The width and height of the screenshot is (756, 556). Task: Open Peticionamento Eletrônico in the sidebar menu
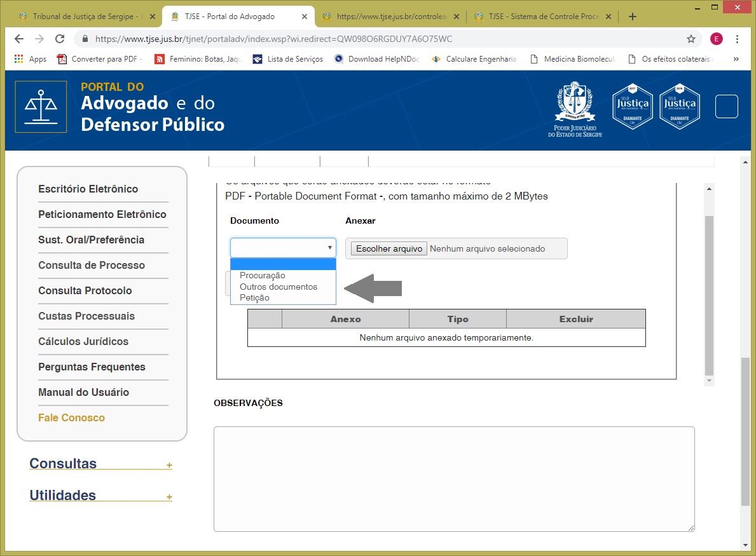(x=102, y=214)
